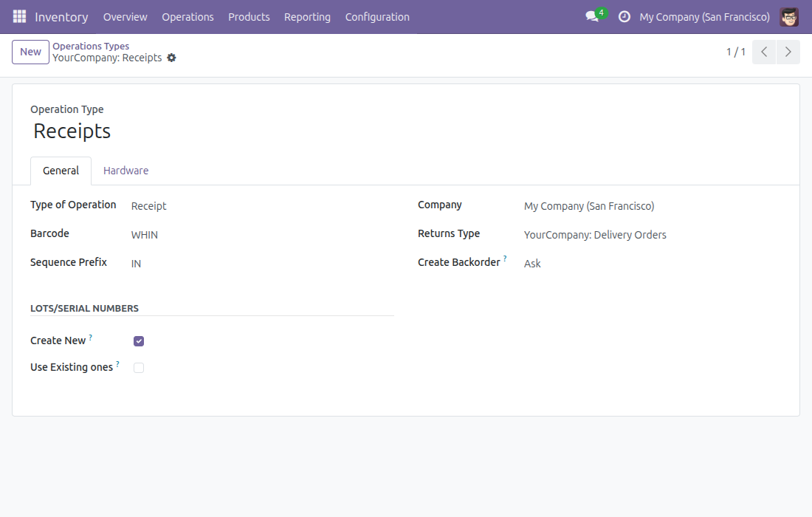Viewport: 812px width, 517px height.
Task: Click the Create Backorder help question mark
Action: pos(505,258)
